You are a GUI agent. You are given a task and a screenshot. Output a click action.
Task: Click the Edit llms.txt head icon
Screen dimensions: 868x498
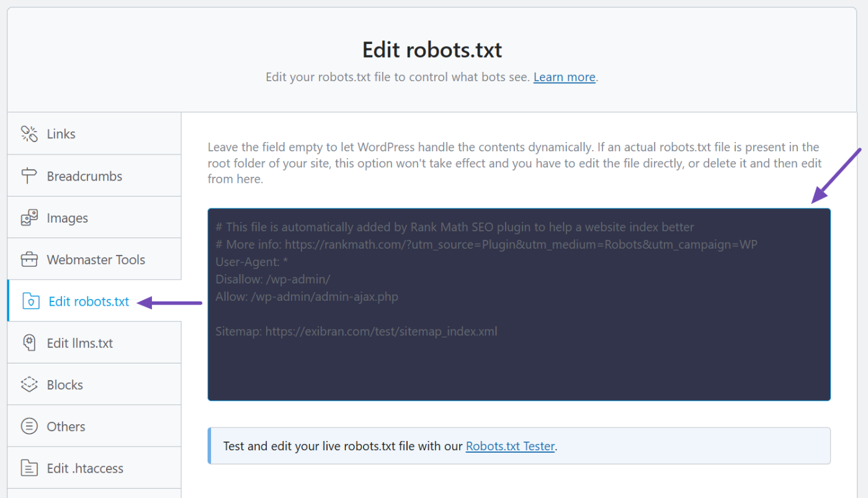point(29,343)
